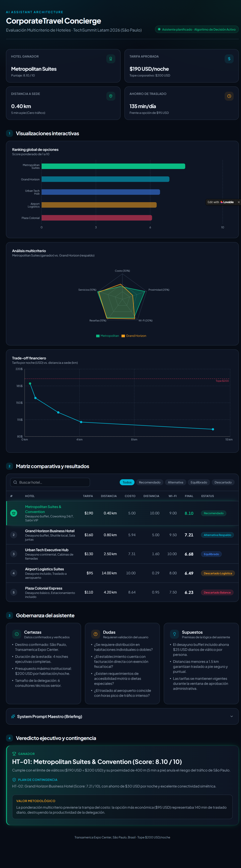241x868 pixels.
Task: Focus the Buscar hotel search field
Action: 50,482
